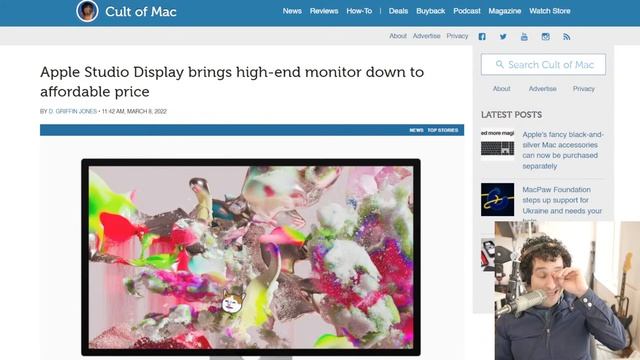Open the Instagram social icon
The image size is (640, 360).
[545, 37]
